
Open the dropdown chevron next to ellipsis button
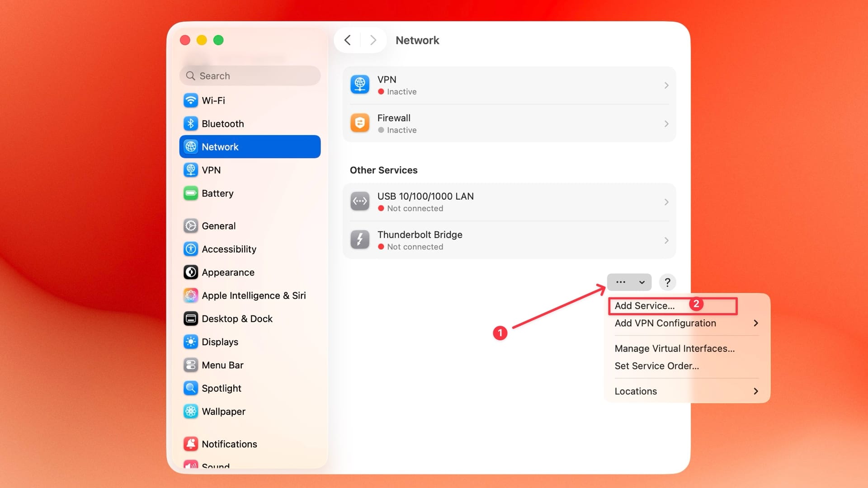pyautogui.click(x=642, y=282)
